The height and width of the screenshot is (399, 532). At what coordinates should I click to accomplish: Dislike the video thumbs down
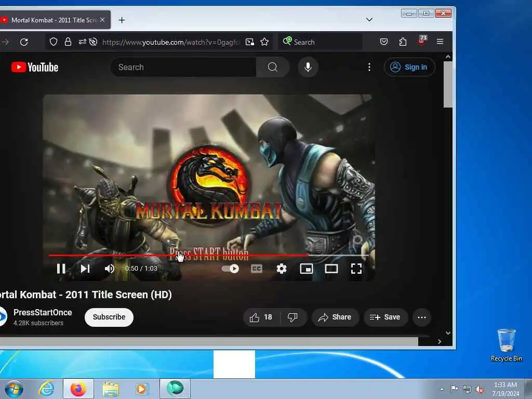(x=292, y=317)
